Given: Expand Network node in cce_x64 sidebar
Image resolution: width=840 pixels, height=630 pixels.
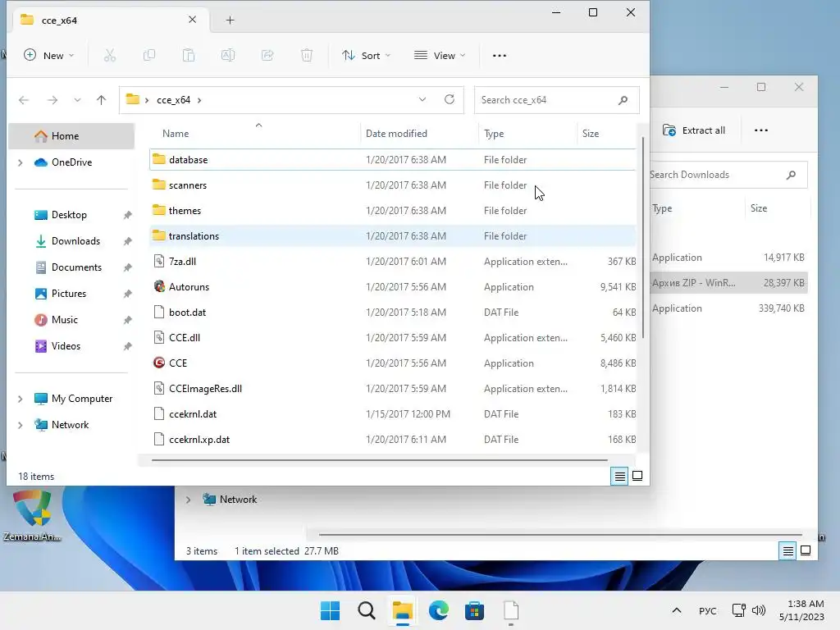Looking at the screenshot, I should point(21,425).
